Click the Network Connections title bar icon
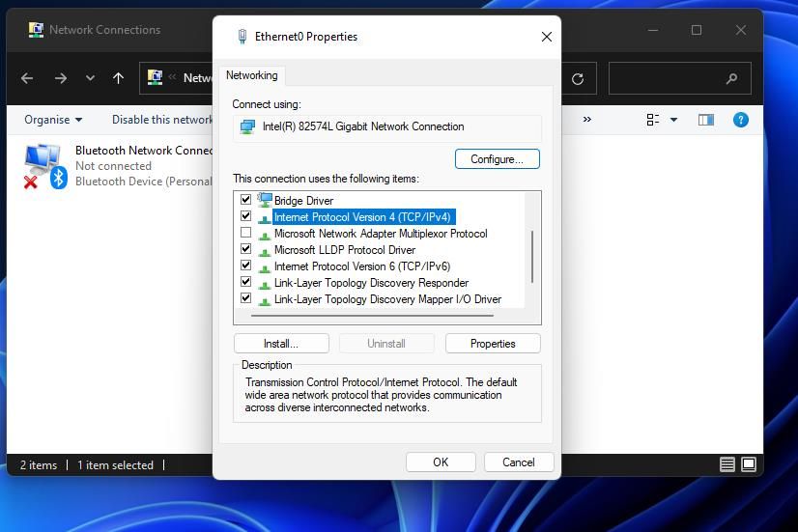Viewport: 798px width, 532px height. click(x=36, y=30)
